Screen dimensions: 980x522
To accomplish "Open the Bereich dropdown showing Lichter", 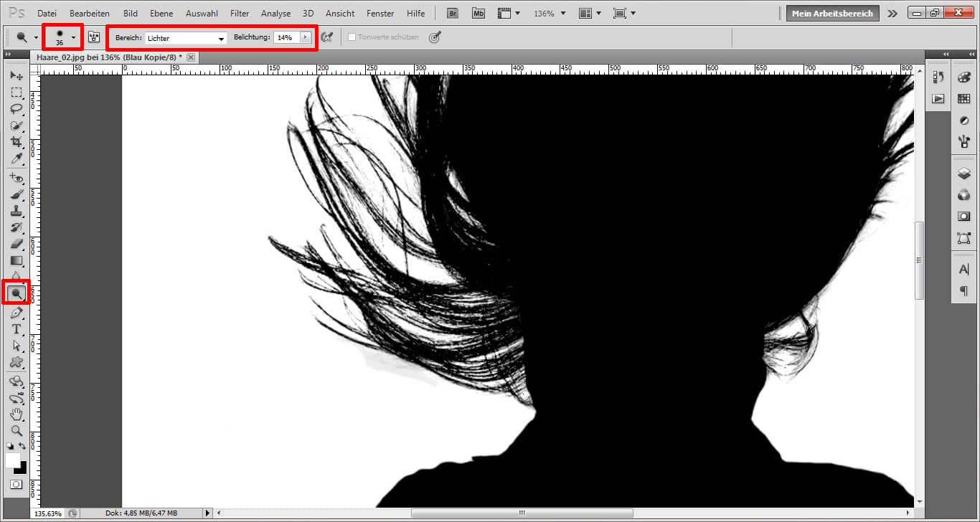I will click(x=185, y=37).
